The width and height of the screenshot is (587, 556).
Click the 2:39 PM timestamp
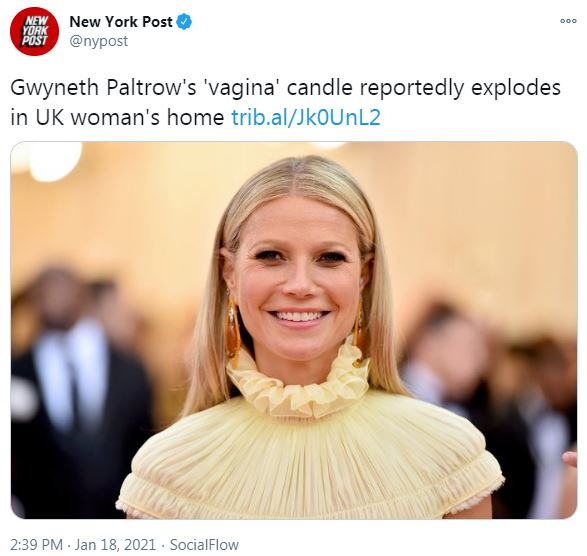coord(36,544)
